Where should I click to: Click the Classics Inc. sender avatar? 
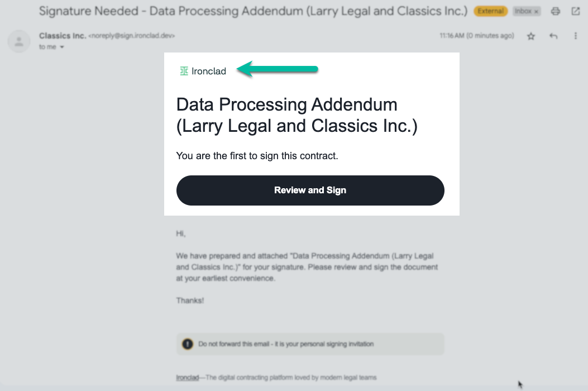tap(19, 41)
